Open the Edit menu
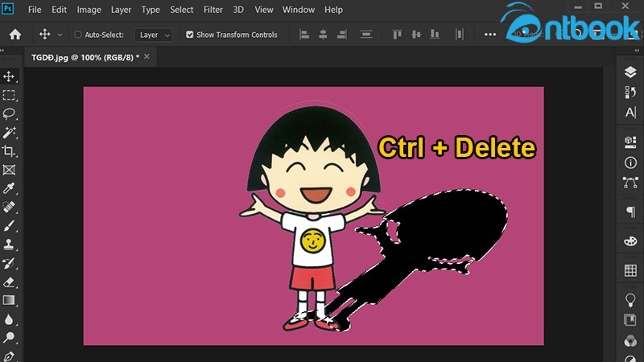This screenshot has width=644, height=362. tap(59, 10)
